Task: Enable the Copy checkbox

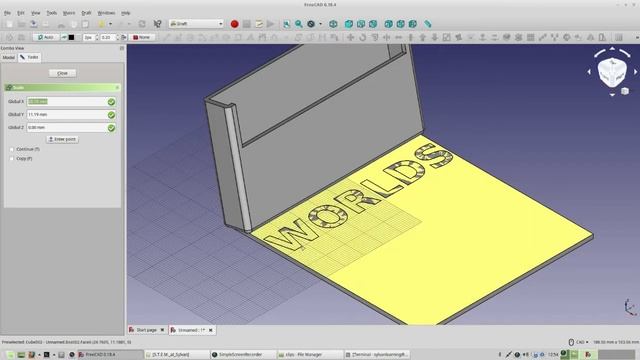Action: tap(12, 158)
